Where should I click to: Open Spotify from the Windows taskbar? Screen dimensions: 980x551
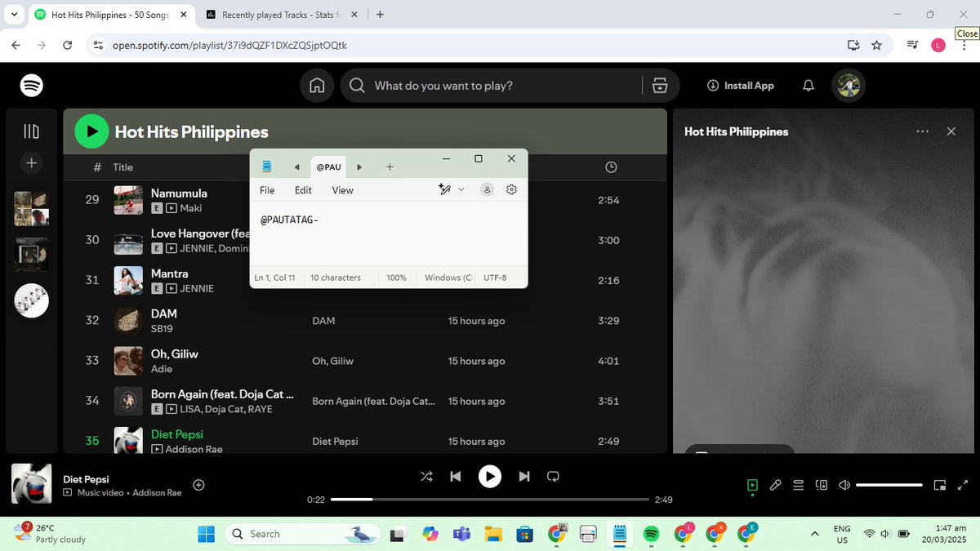click(651, 534)
